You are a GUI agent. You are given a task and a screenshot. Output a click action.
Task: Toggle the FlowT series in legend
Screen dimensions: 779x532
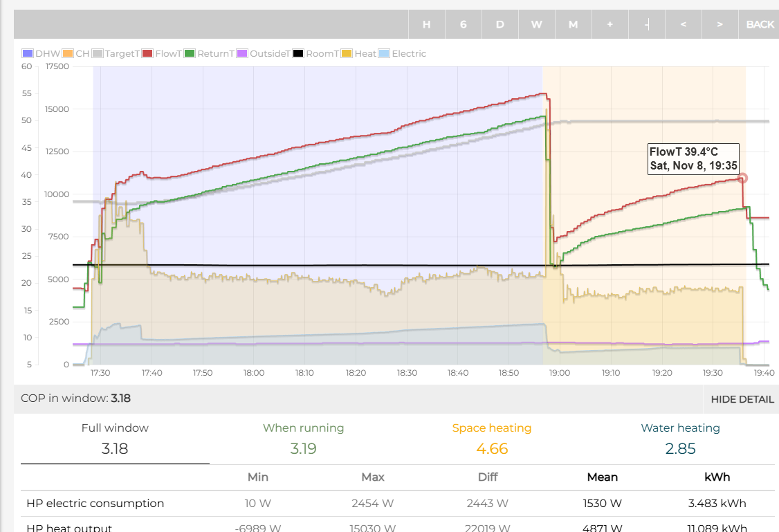(165, 54)
